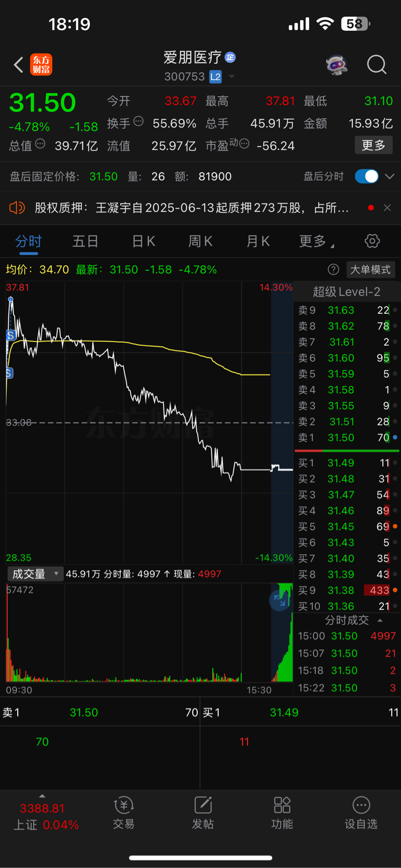Screen dimensions: 401x868
Task: Select order book row 卖1 31.50
Action: point(347,438)
